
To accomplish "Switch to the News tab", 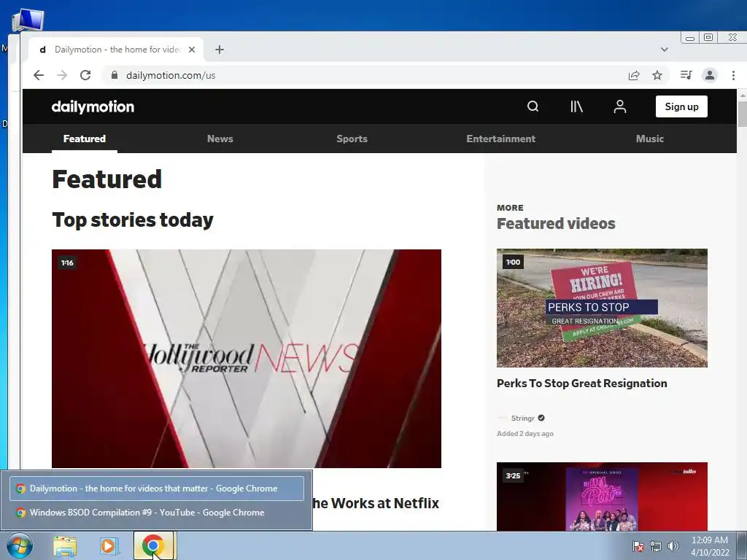I will click(220, 139).
